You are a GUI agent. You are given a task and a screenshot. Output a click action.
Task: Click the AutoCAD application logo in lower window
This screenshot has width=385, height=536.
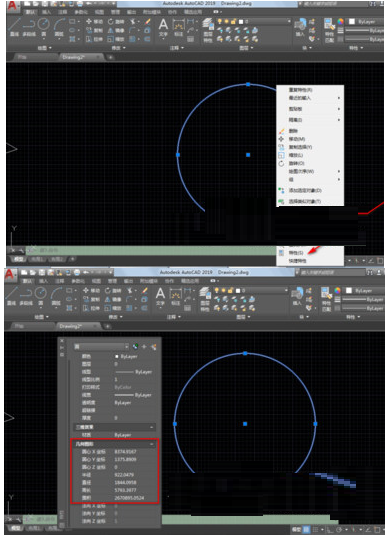click(x=10, y=274)
